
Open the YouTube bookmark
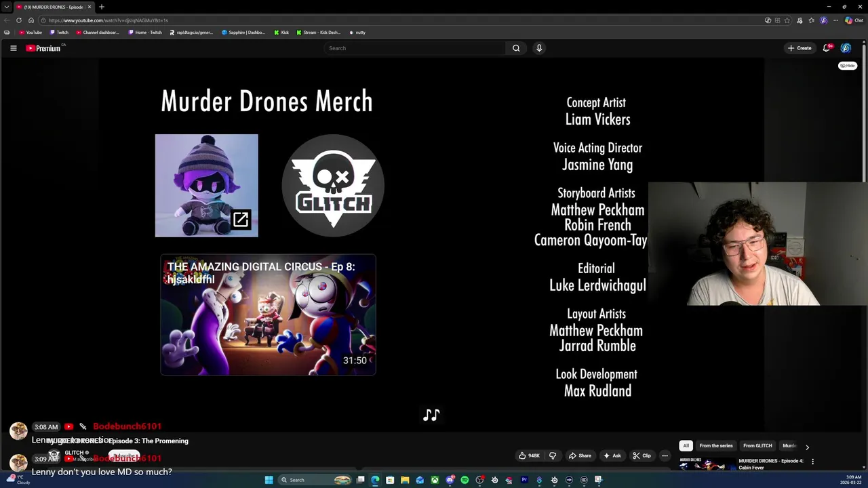click(x=31, y=33)
